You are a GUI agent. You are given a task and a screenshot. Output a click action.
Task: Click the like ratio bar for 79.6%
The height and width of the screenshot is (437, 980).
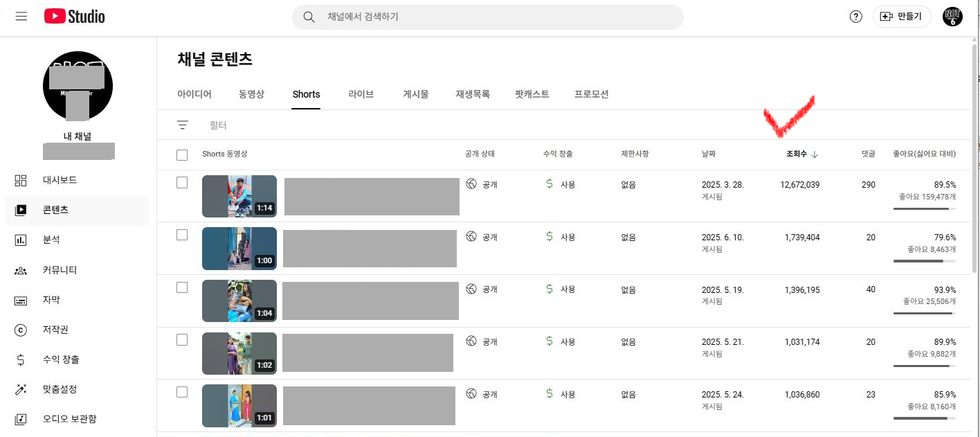point(924,261)
